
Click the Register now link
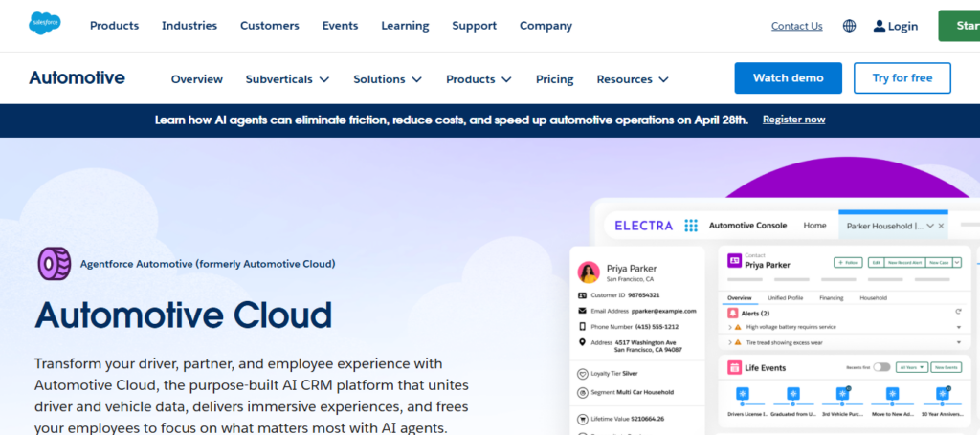(793, 120)
